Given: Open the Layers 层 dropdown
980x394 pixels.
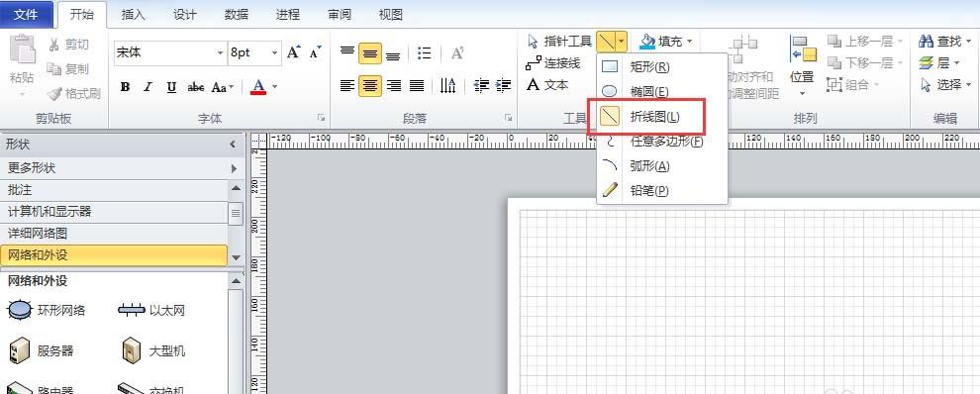Looking at the screenshot, I should (x=938, y=62).
